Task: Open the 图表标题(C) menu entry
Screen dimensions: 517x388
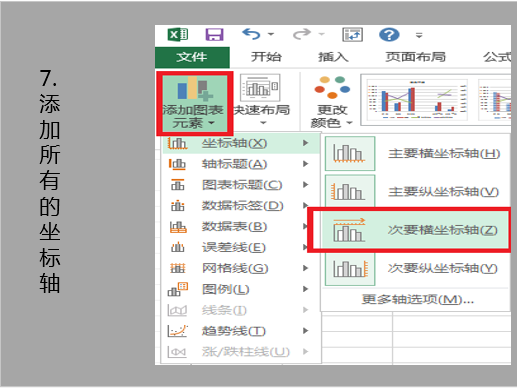Action: pyautogui.click(x=240, y=185)
